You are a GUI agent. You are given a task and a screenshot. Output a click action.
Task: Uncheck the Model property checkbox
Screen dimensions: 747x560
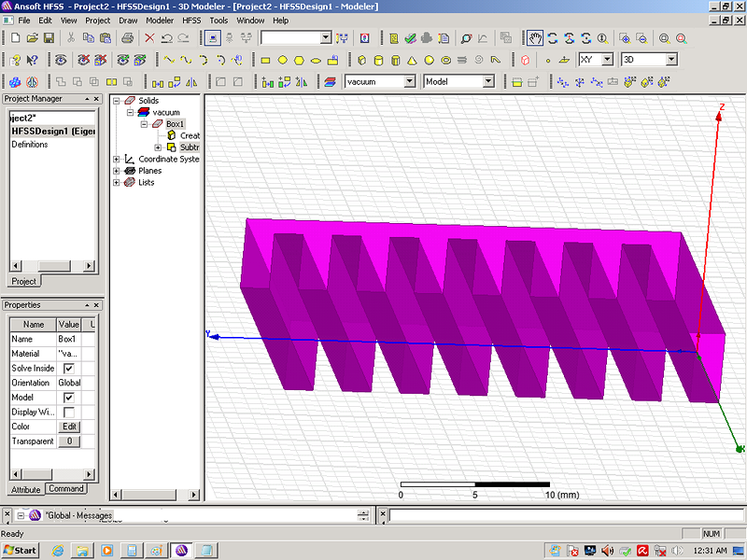click(68, 398)
